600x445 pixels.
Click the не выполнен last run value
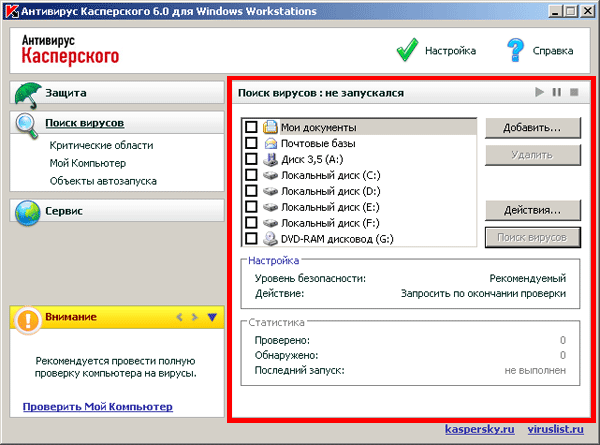535,370
